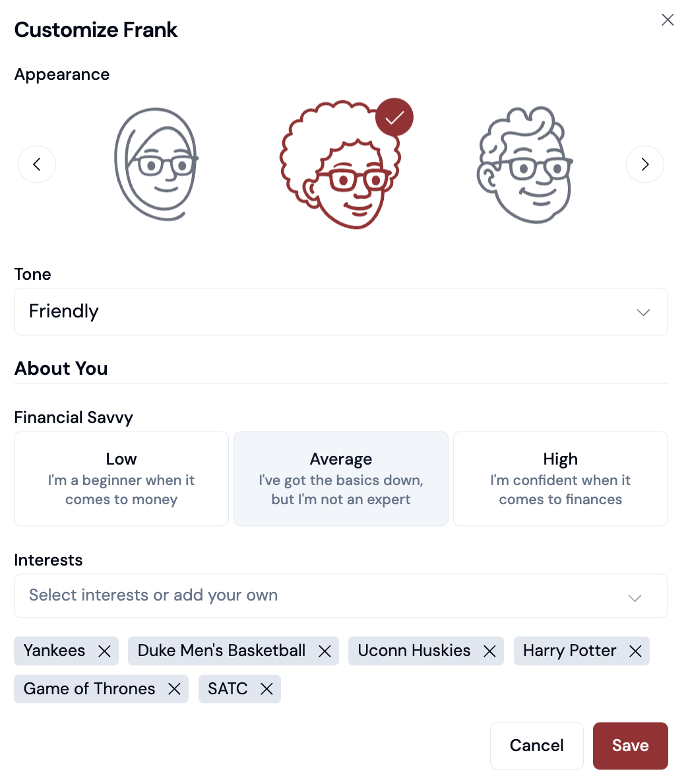
Task: Go to the previous avatar with left arrow
Action: [37, 164]
